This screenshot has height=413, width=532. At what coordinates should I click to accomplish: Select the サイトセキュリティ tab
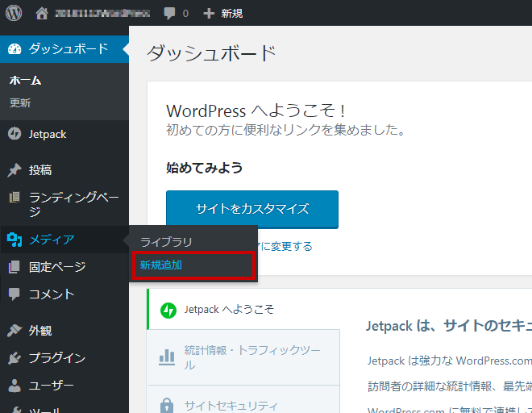[243, 400]
